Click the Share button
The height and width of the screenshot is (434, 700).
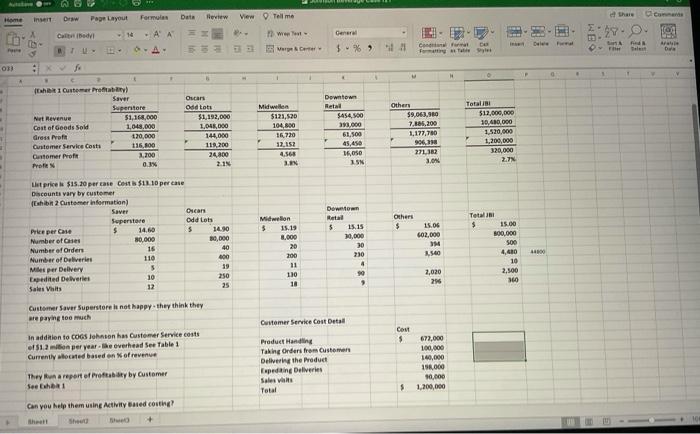(622, 14)
